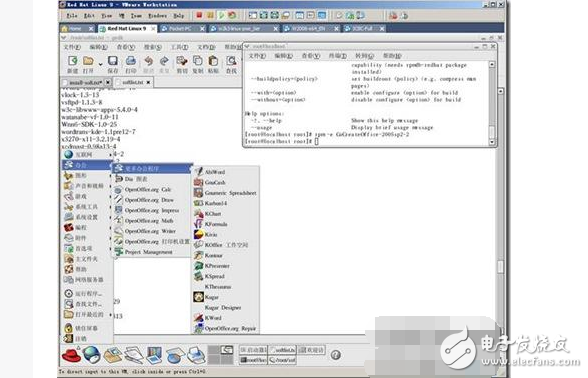
Task: Open VMware Windows menu
Action: tap(158, 16)
